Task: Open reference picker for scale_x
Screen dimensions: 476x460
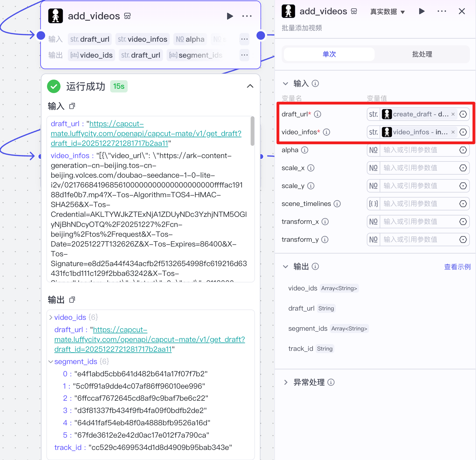Action: pos(463,168)
